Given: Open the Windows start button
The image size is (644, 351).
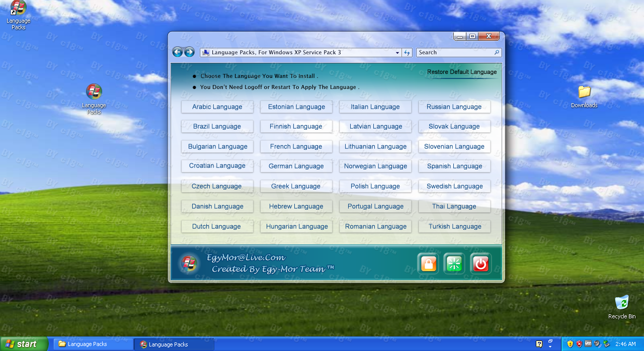Looking at the screenshot, I should point(24,344).
